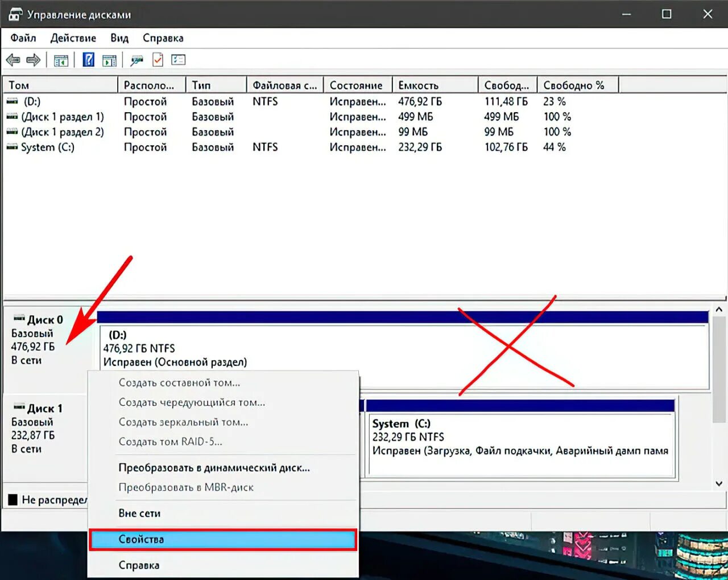Sort by the Состояние column header
Image resolution: width=728 pixels, height=580 pixels.
pyautogui.click(x=358, y=85)
